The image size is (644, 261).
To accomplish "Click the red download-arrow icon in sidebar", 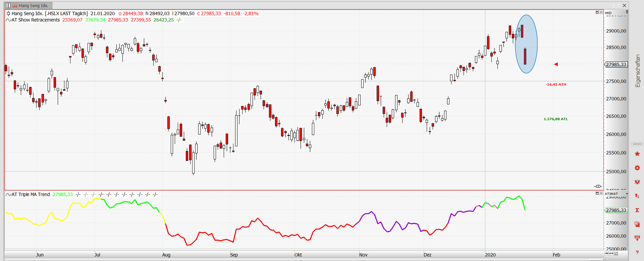I will (x=637, y=238).
